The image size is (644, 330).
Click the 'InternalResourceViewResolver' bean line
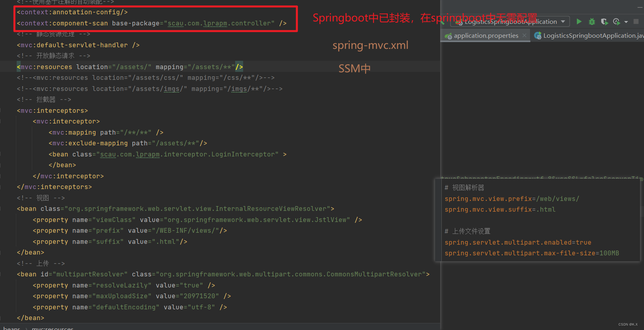coord(176,209)
